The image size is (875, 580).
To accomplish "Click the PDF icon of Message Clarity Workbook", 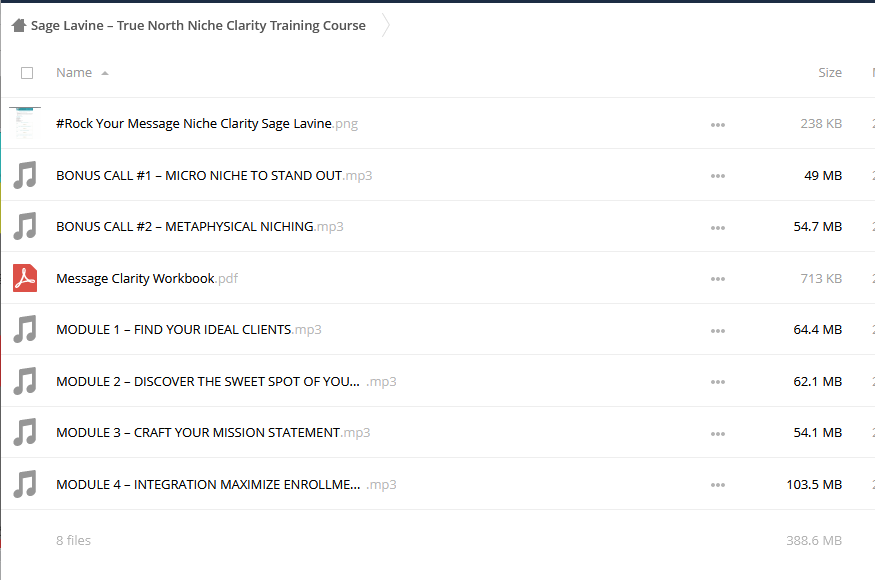I will point(25,278).
